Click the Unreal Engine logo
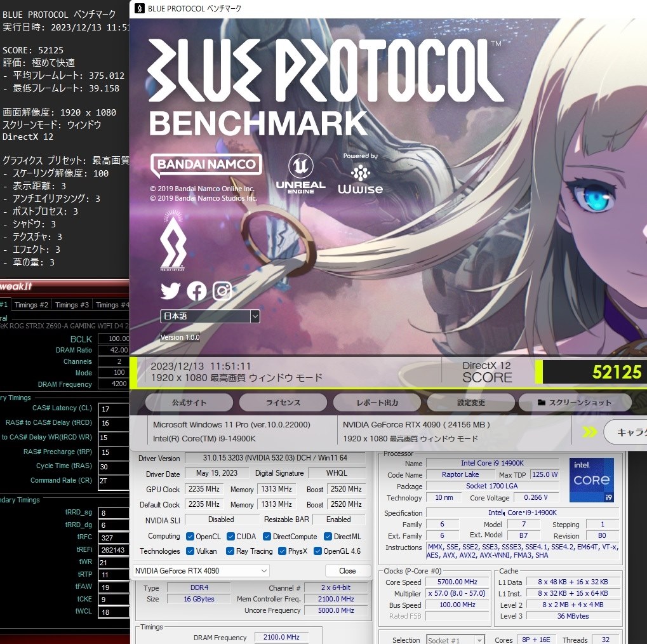This screenshot has height=644, width=647. coord(300,173)
